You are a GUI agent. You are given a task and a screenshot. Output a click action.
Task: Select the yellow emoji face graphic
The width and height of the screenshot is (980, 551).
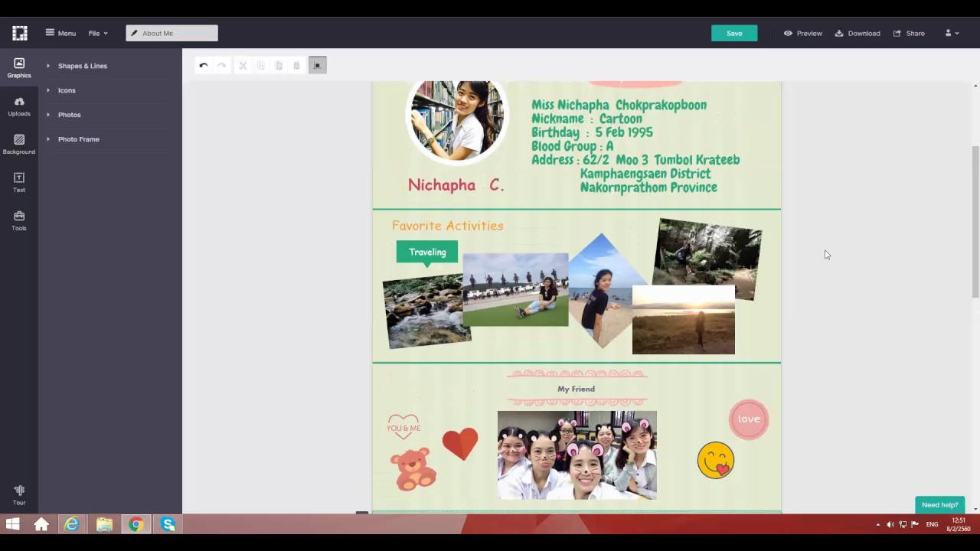(x=716, y=461)
